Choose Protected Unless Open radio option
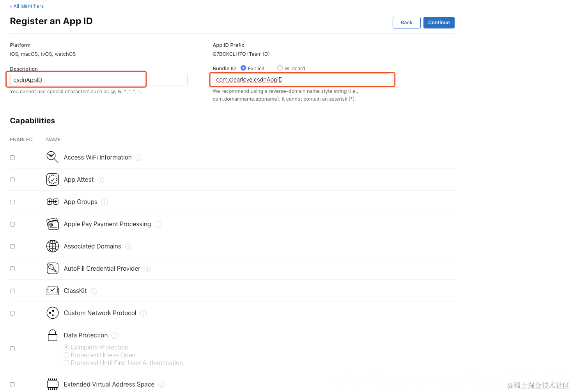Image resolution: width=572 pixels, height=392 pixels. [66, 355]
